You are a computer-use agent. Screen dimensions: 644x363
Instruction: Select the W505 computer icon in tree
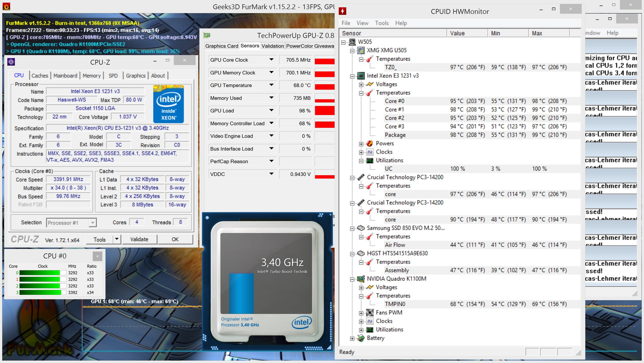352,42
